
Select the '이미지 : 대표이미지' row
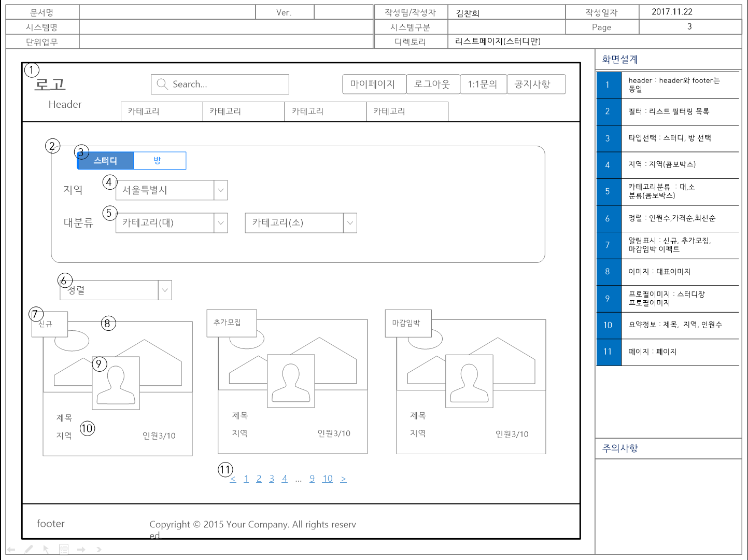(668, 272)
